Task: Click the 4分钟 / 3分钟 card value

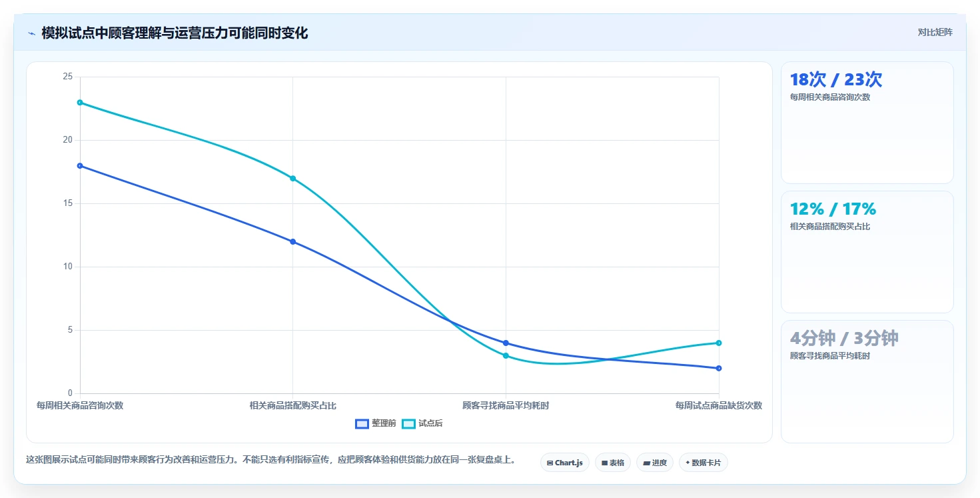Action: click(x=844, y=338)
